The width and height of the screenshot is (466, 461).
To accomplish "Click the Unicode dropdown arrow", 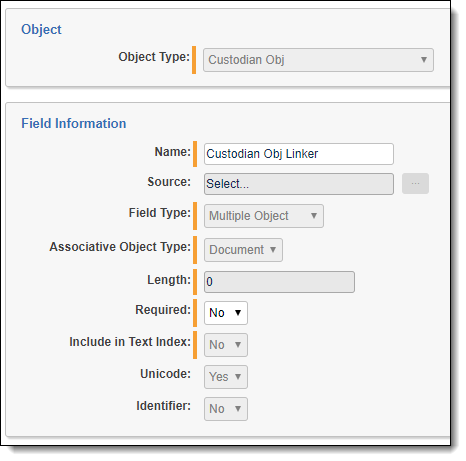I will 238,377.
